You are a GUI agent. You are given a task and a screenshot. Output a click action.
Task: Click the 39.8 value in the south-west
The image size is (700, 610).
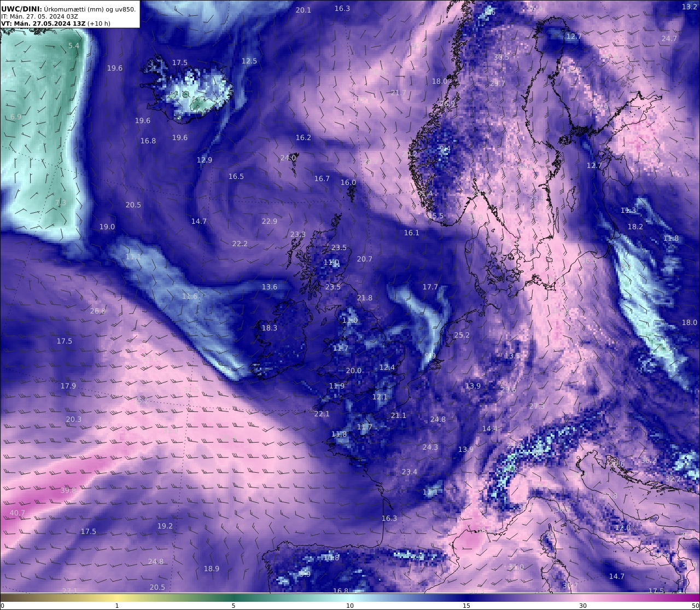pyautogui.click(x=68, y=491)
